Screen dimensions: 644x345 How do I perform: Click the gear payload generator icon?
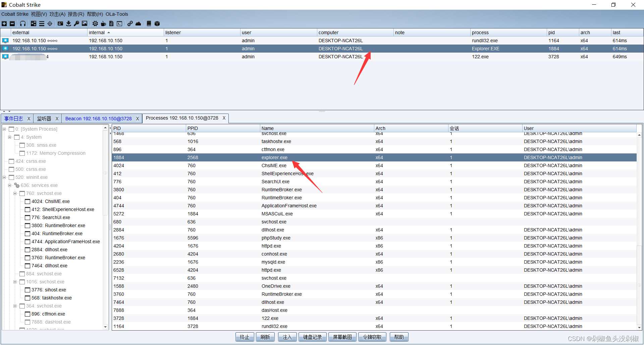(95, 23)
